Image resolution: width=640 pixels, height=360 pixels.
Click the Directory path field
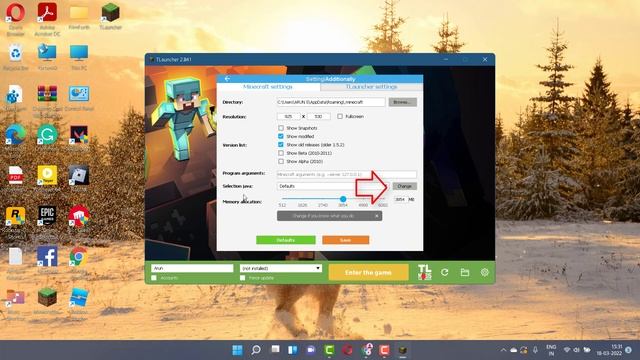click(331, 102)
